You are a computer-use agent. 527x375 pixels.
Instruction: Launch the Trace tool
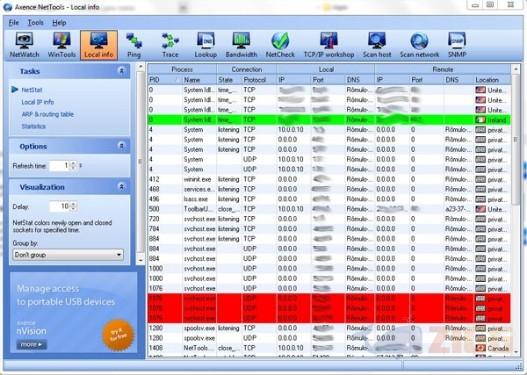(170, 45)
